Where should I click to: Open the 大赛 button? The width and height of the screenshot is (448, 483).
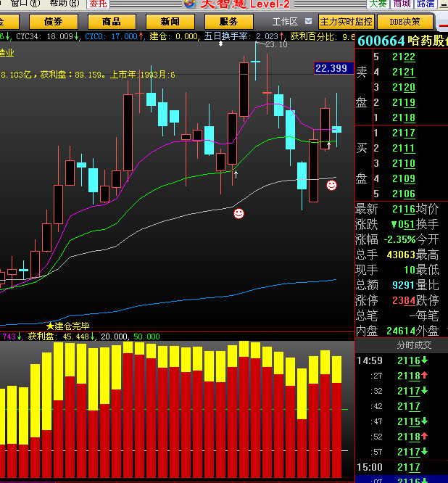click(x=378, y=4)
